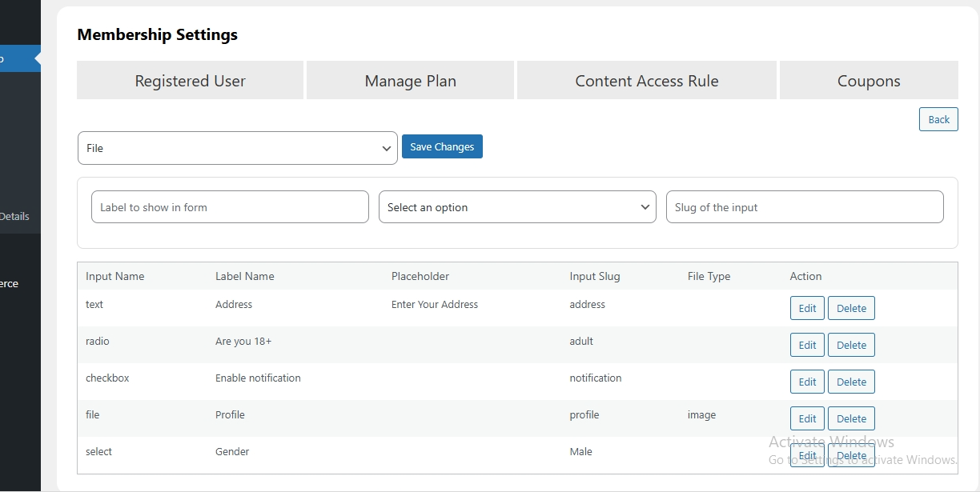Edit the Enable notification checkbox row

click(807, 382)
